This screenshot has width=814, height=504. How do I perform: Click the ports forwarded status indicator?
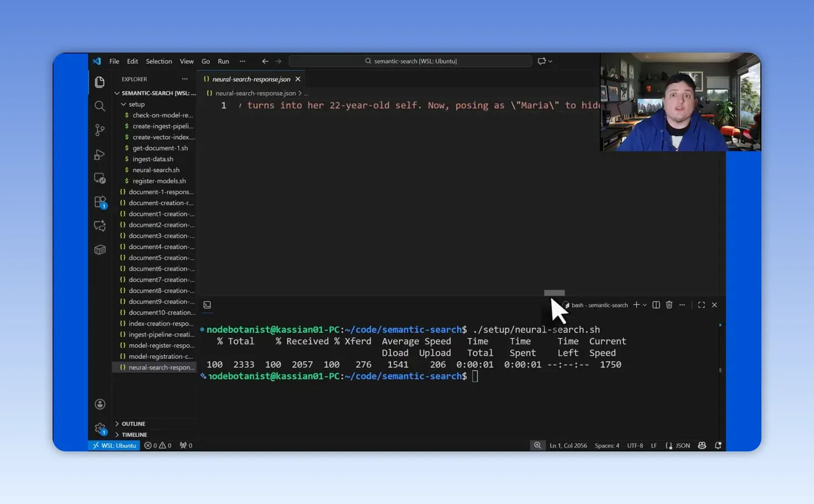click(186, 445)
